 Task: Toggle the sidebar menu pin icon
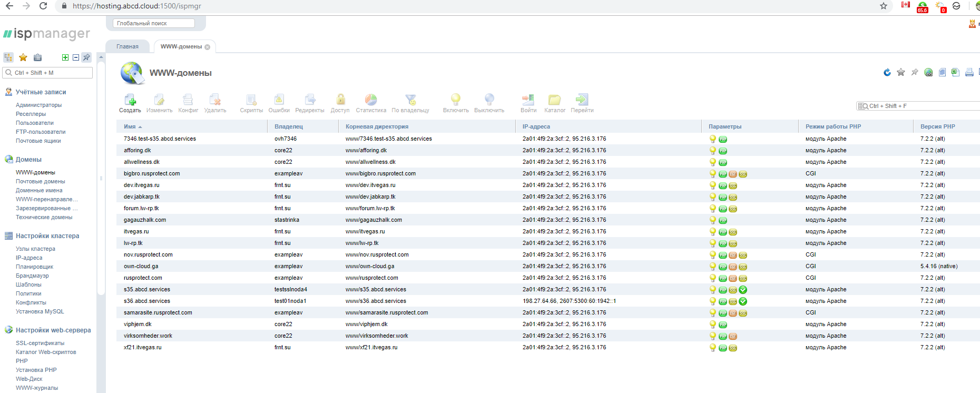(x=86, y=57)
